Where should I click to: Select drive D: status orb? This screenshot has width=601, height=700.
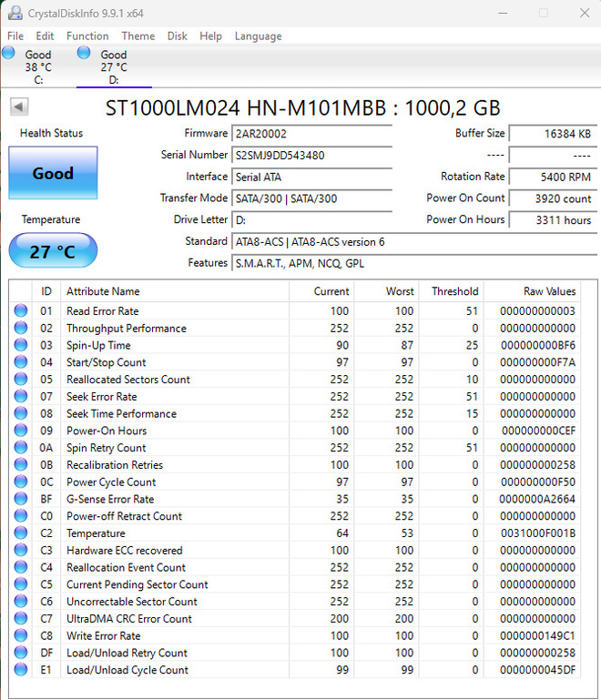[84, 53]
